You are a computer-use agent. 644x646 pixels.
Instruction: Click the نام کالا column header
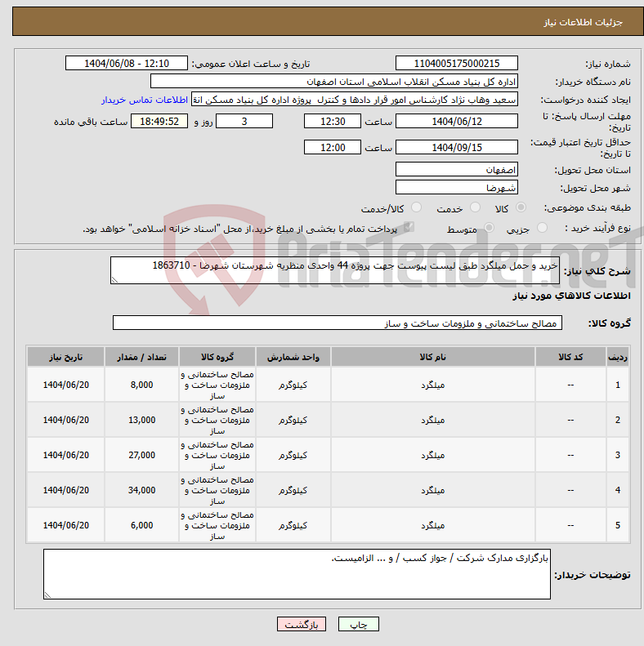pos(433,357)
